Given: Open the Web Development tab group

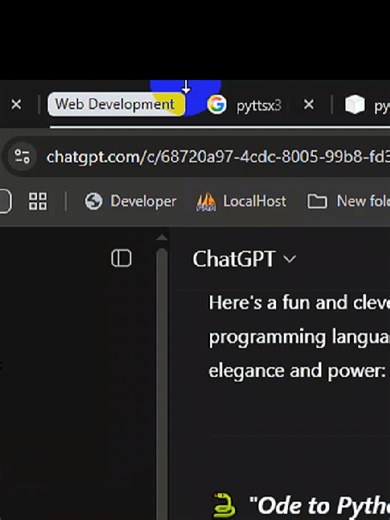Looking at the screenshot, I should click(115, 104).
